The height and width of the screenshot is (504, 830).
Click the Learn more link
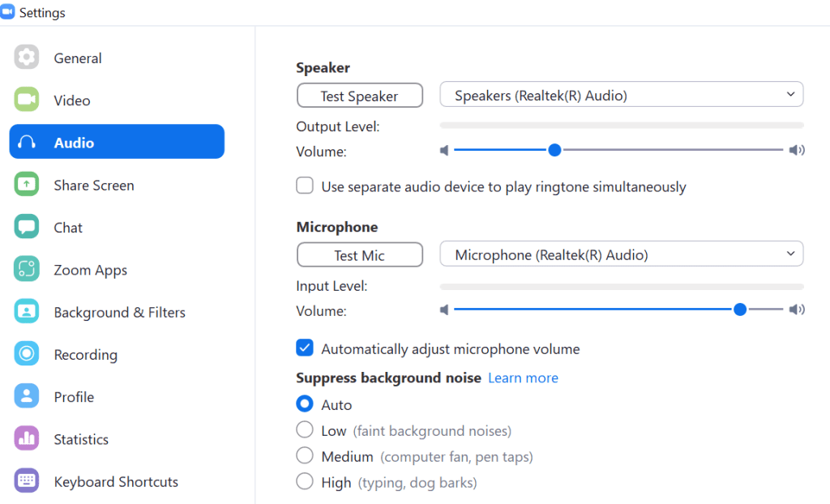[x=523, y=378]
